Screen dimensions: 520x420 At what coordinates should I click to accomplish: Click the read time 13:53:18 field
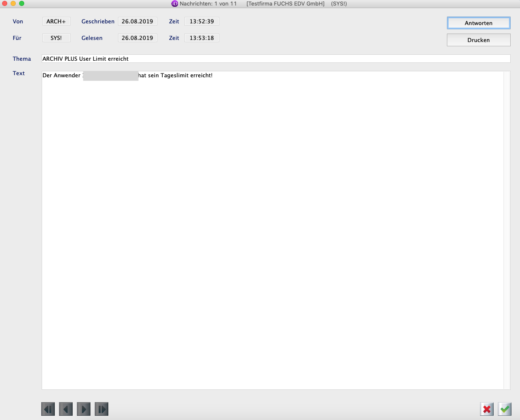click(x=202, y=38)
